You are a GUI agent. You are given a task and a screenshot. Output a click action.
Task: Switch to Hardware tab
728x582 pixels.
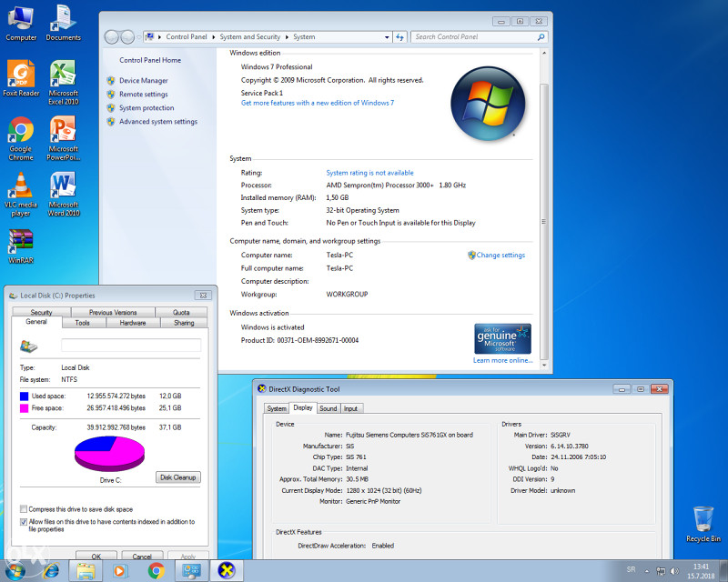133,323
